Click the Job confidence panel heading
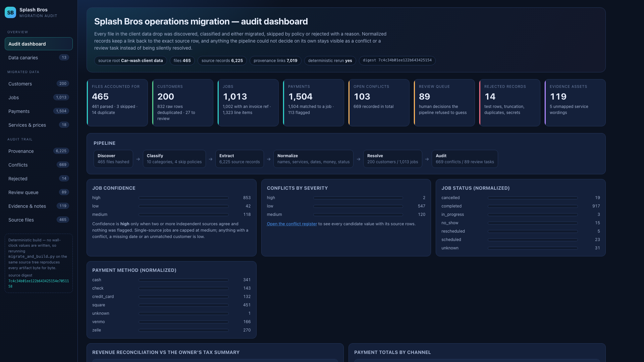Screen dimensions: 644x362 (114, 188)
